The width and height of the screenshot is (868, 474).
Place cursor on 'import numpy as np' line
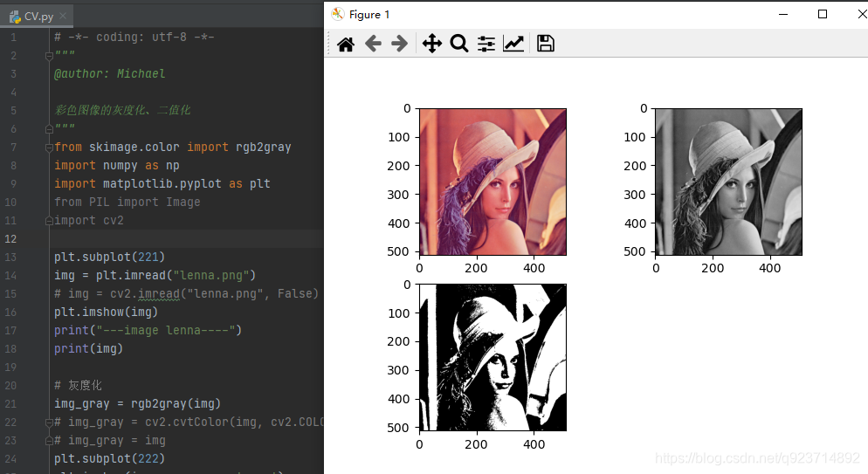117,165
